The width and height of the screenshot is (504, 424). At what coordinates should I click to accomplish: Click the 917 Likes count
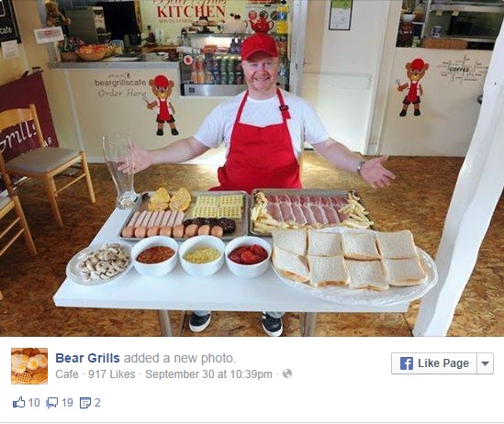tap(111, 374)
